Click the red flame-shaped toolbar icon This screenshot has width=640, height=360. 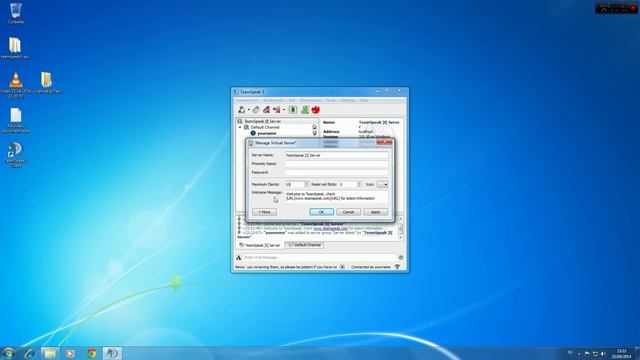[316, 110]
